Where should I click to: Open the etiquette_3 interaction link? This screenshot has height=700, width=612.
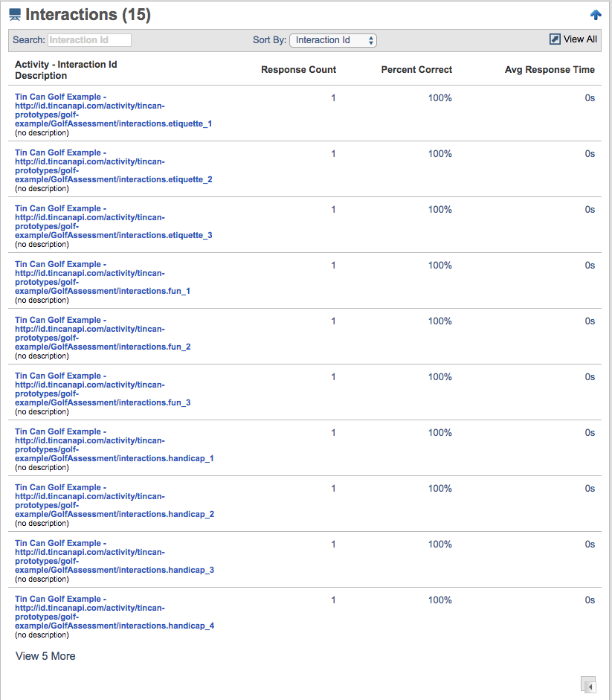tap(113, 222)
